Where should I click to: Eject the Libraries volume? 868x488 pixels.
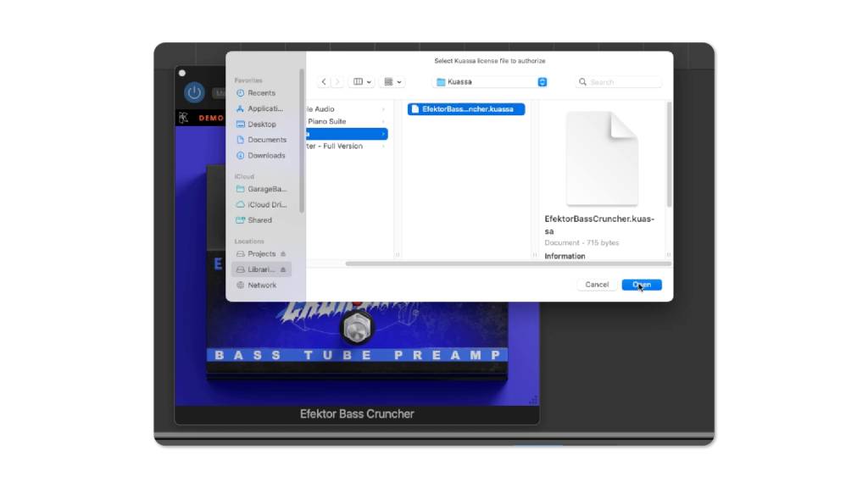[281, 269]
